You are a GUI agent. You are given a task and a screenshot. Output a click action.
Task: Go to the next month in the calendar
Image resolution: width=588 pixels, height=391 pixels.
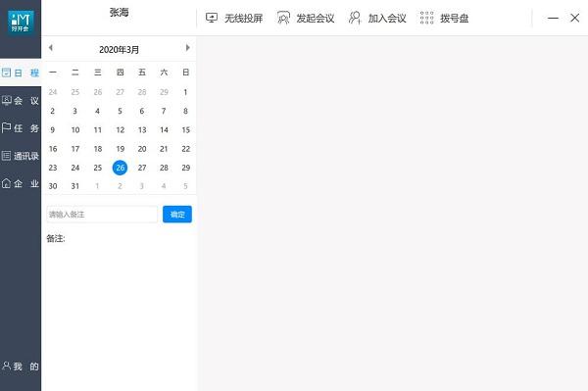pos(188,48)
